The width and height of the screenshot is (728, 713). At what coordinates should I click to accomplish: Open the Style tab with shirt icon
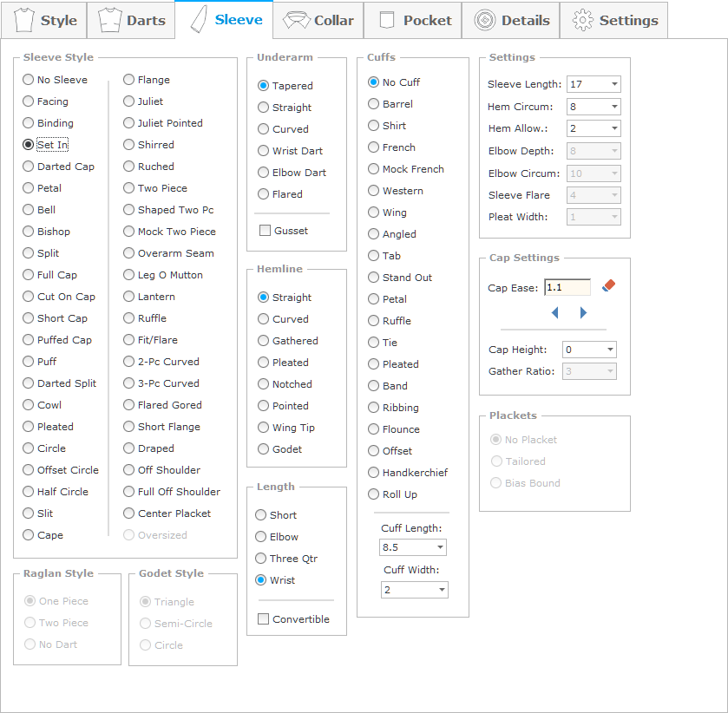click(44, 20)
